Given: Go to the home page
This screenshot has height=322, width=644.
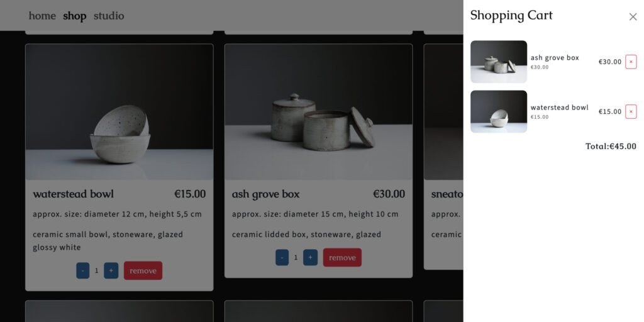Looking at the screenshot, I should click(42, 16).
